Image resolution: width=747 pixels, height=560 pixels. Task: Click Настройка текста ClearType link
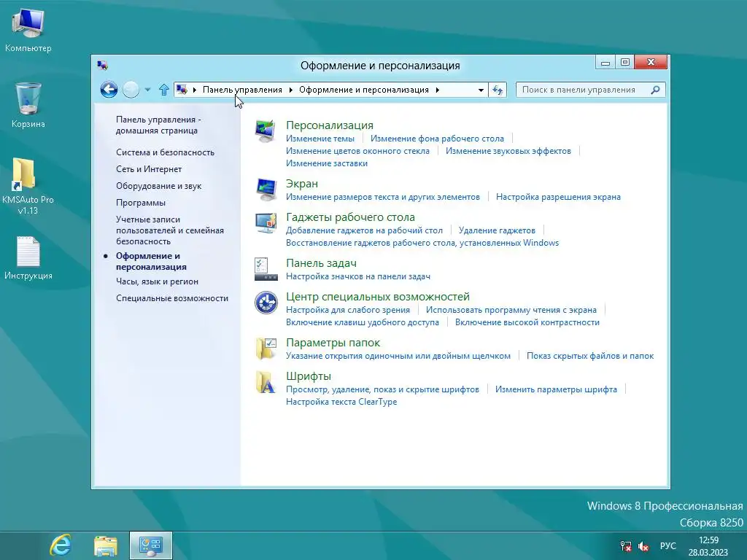[341, 402]
